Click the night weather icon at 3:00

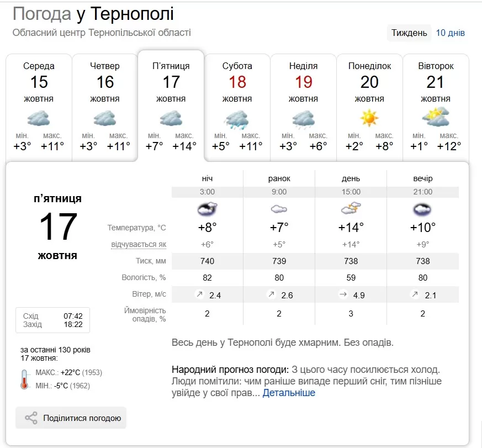[207, 209]
